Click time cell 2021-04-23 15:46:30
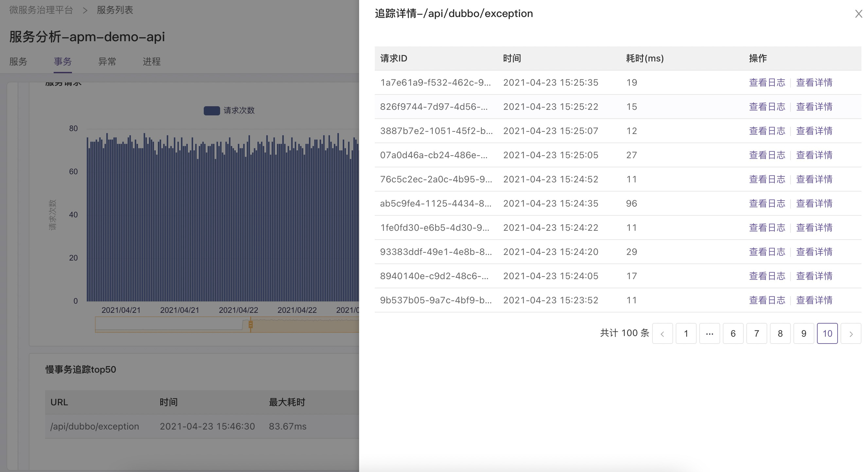Image resolution: width=868 pixels, height=472 pixels. pos(207,426)
